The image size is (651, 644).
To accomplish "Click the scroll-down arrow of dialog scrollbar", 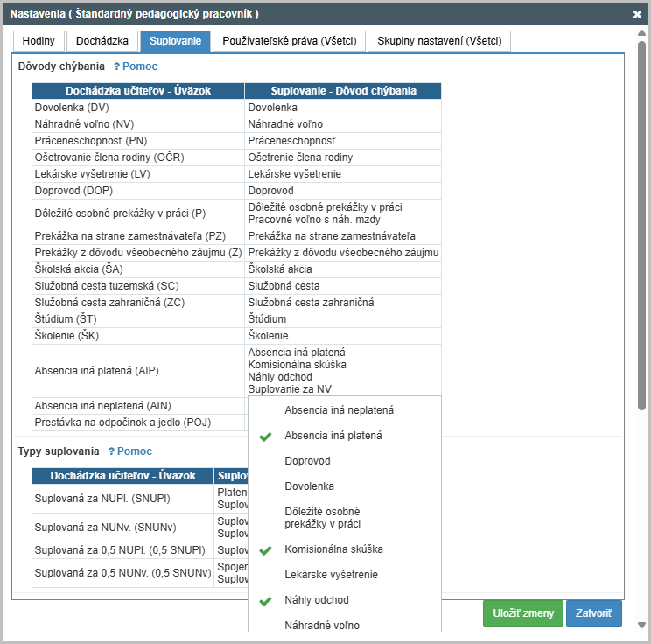I will [641, 625].
